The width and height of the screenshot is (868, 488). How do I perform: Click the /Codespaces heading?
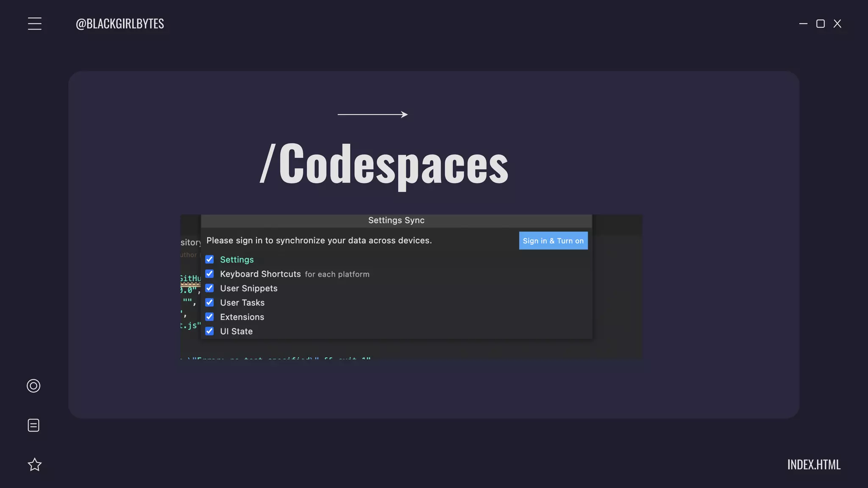[x=384, y=164]
